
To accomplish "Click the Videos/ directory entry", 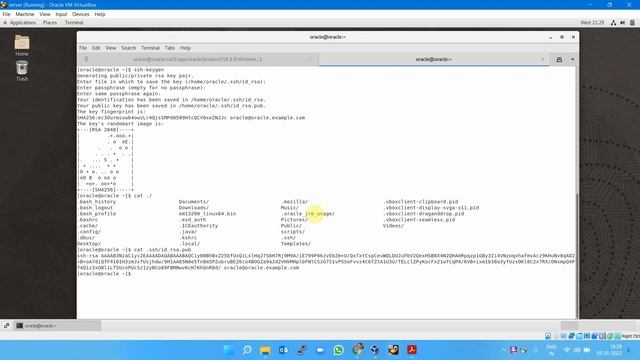I will coord(393,226).
